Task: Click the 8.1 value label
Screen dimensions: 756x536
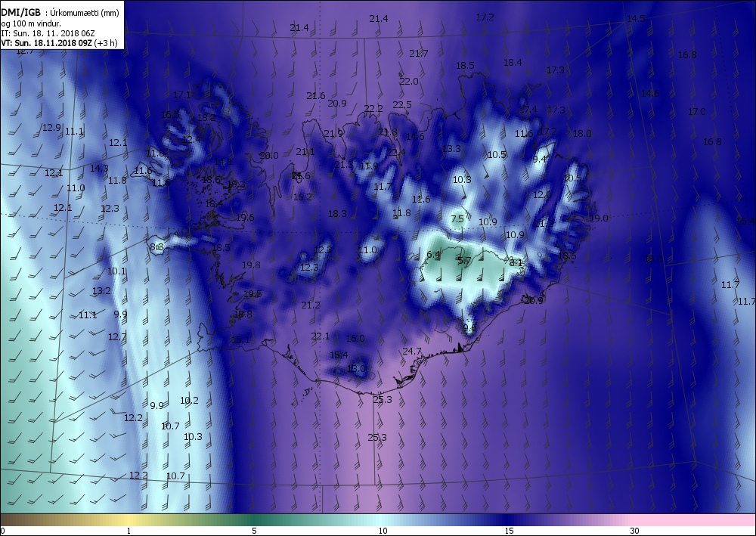Action: 516,262
